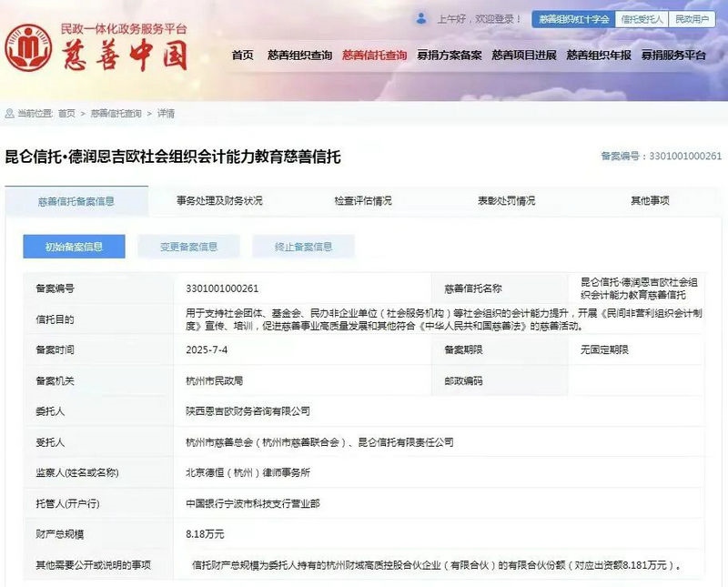Click the 备案机关 value 杭州市民政局
Viewport: 728px width, 587px height.
click(x=214, y=380)
